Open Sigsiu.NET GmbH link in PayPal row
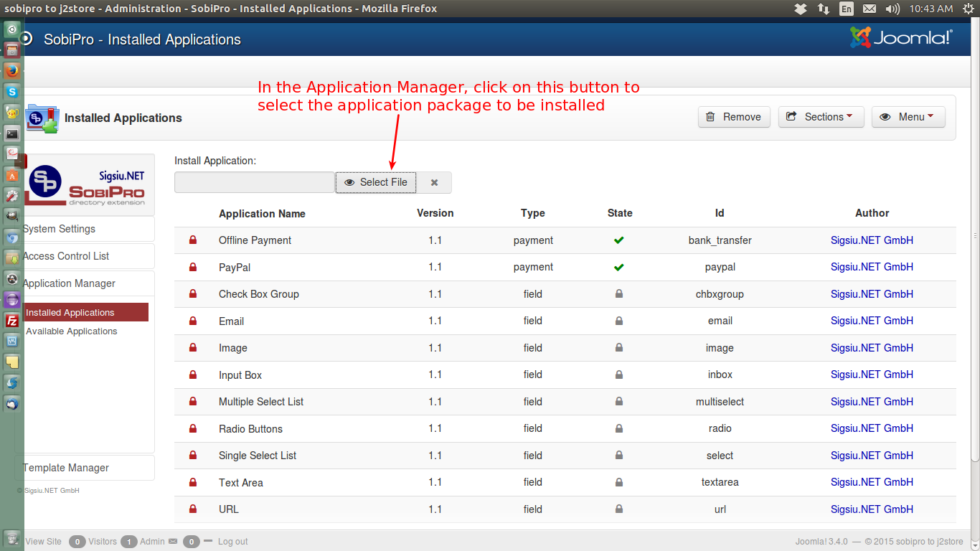 click(x=872, y=267)
